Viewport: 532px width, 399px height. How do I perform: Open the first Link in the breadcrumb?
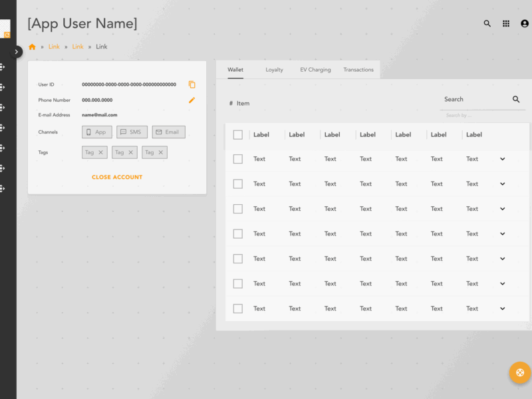click(x=54, y=47)
